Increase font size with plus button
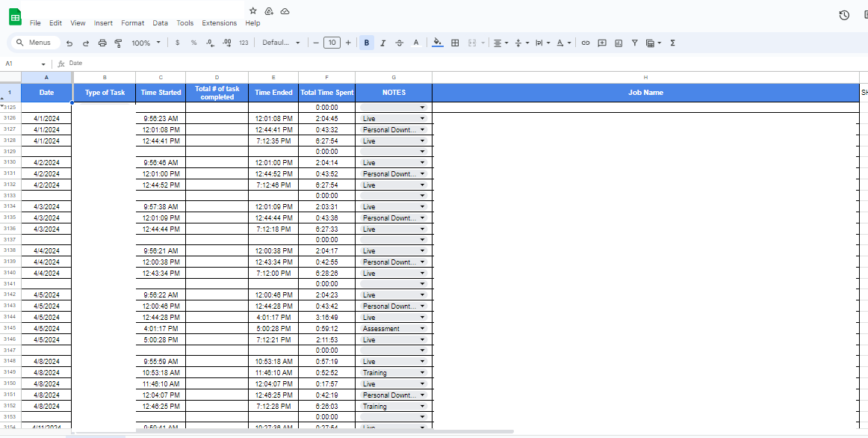The width and height of the screenshot is (868, 438). [348, 43]
